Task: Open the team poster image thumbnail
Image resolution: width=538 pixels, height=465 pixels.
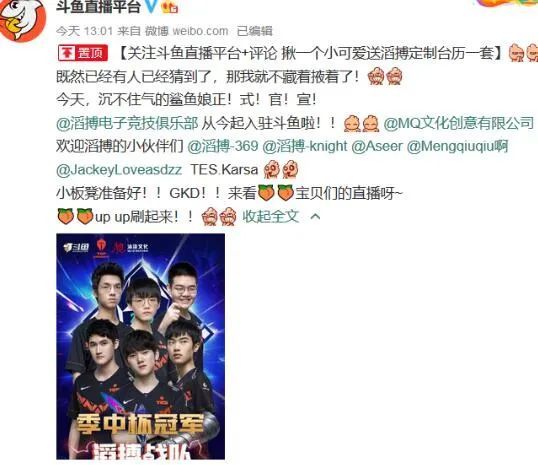Action: tap(141, 347)
